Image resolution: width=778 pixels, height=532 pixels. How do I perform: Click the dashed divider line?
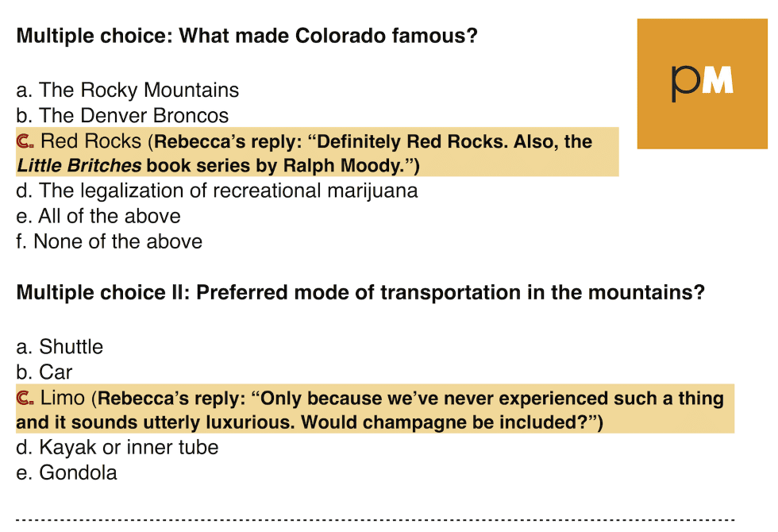375,521
